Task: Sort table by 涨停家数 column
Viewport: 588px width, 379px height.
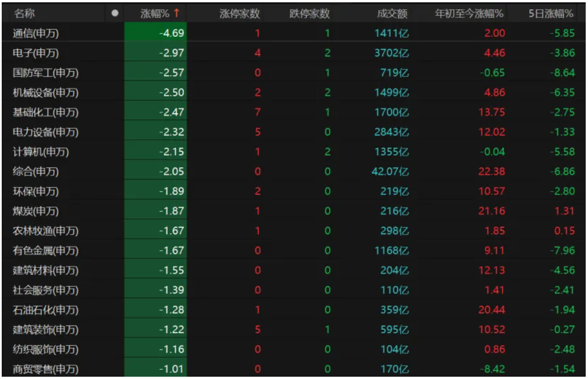Action: coord(239,13)
